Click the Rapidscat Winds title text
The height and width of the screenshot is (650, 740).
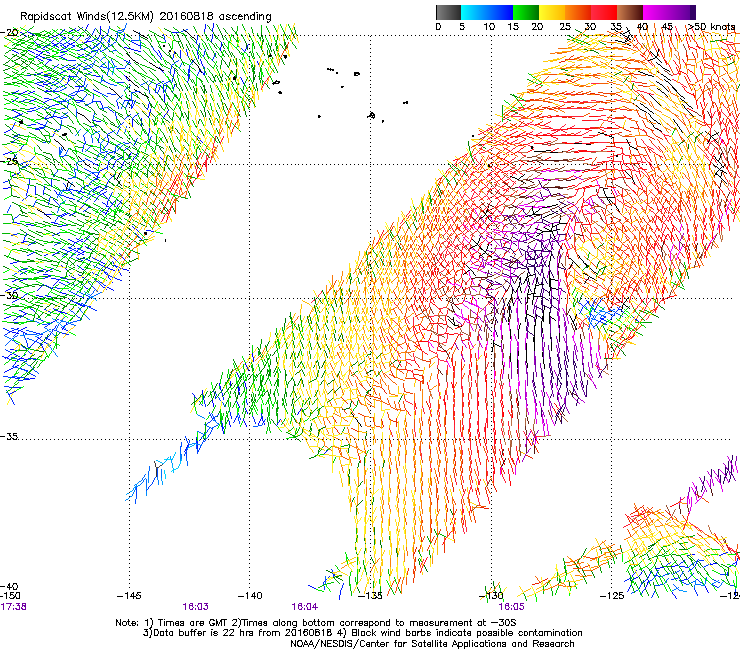[x=145, y=17]
